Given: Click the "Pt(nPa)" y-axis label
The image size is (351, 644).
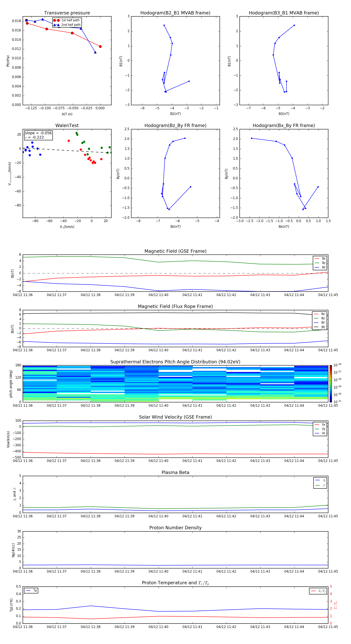Looking at the screenshot, I should (x=8, y=61).
